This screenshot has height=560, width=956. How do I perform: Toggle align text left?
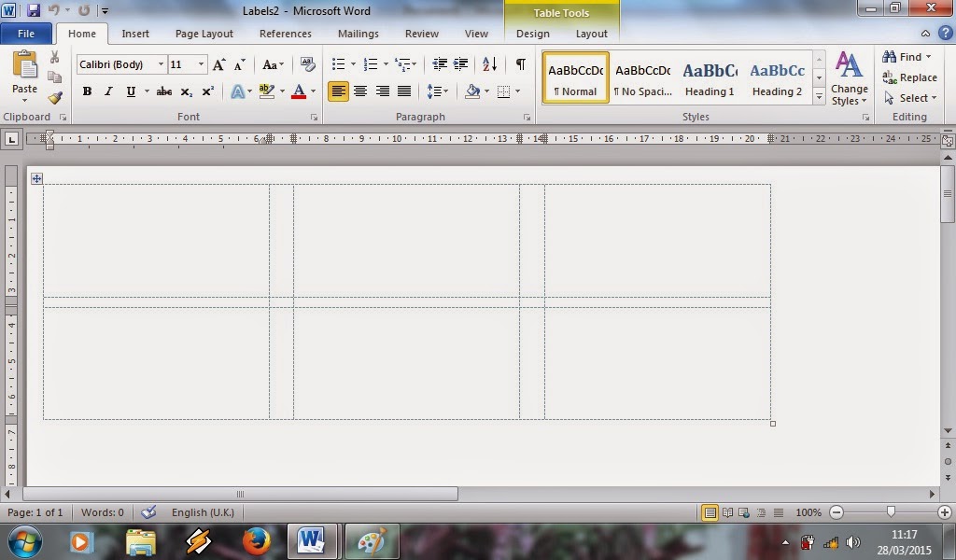point(338,92)
